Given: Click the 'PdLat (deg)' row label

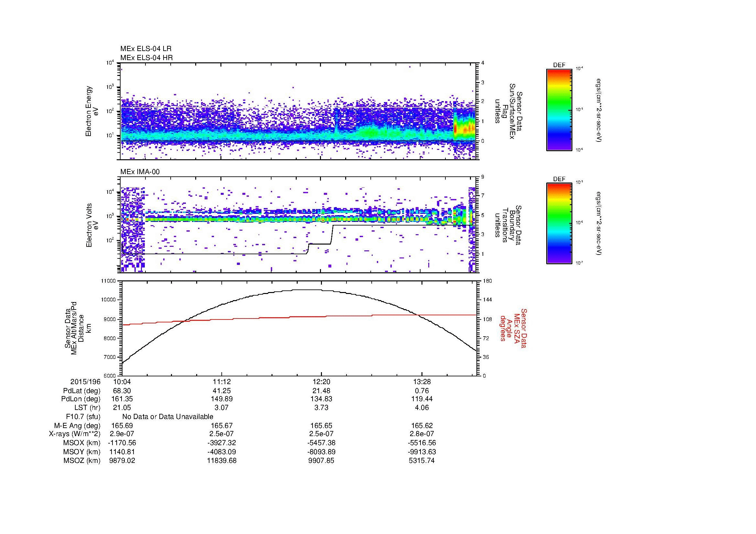Looking at the screenshot, I should [82, 391].
